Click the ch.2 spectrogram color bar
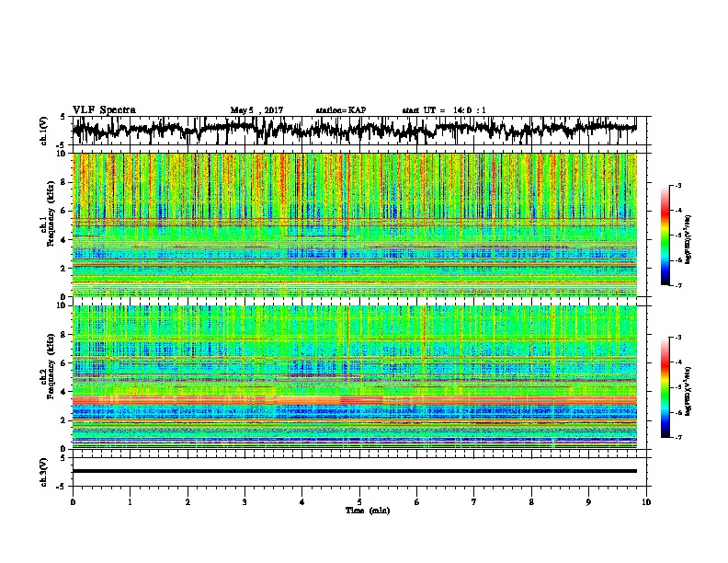The image size is (728, 563). 665,387
